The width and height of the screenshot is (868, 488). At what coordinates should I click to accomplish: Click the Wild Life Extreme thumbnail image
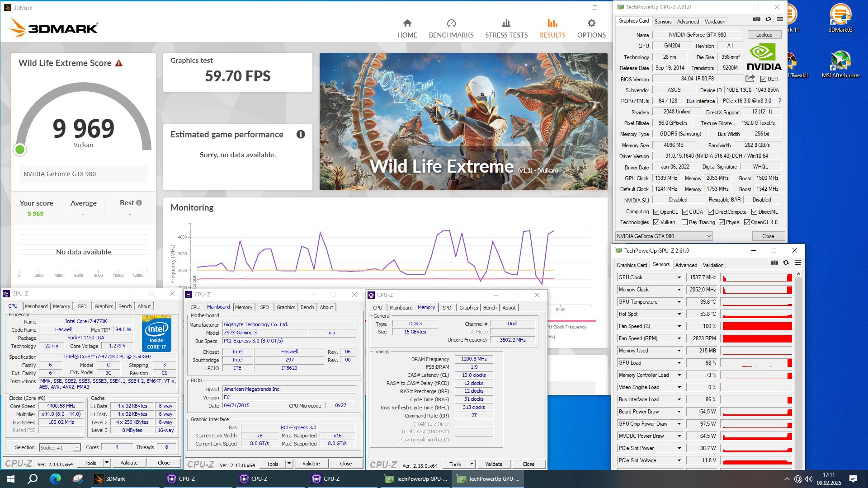point(463,122)
